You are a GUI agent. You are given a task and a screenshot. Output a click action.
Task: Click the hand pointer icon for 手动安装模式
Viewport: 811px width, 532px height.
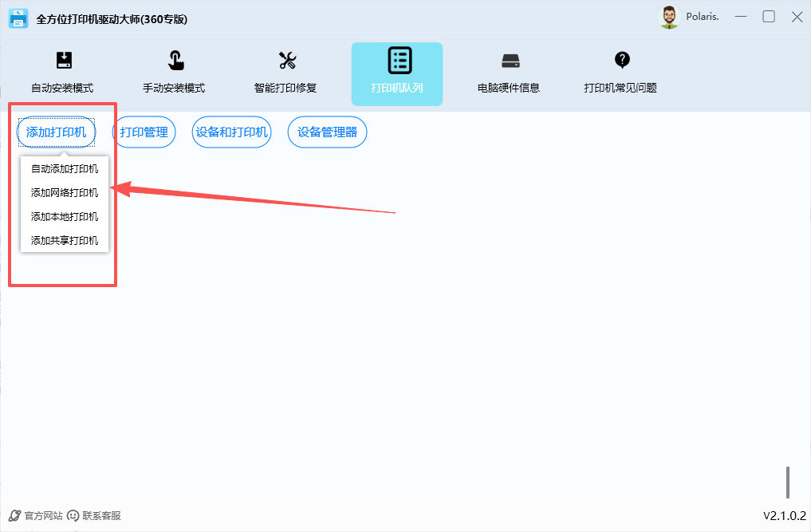coord(175,61)
